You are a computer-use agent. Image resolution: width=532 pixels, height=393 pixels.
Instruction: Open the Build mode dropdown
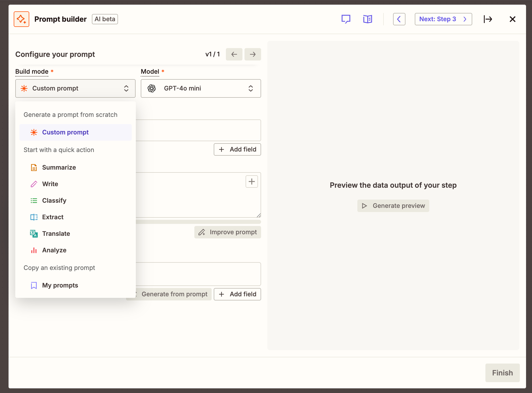75,88
